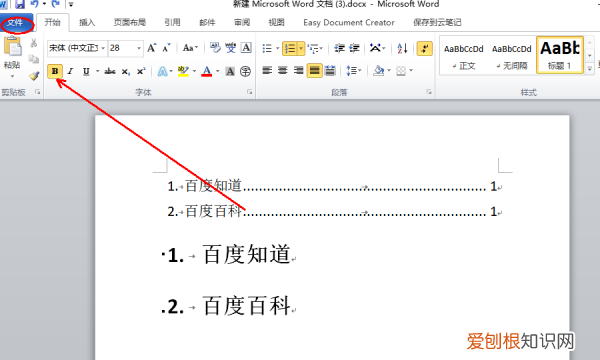Toggle the Numbering list button
Image resolution: width=600 pixels, height=360 pixels.
tap(290, 49)
